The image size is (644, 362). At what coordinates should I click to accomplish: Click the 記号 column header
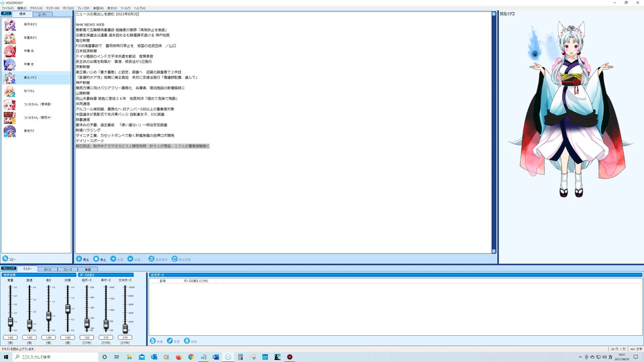click(x=162, y=281)
